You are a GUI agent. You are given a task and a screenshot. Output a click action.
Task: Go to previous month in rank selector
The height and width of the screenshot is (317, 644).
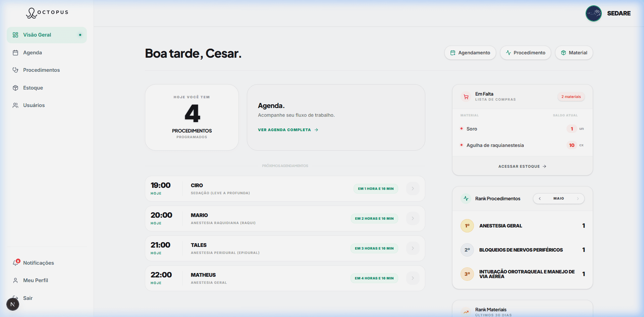tap(540, 199)
